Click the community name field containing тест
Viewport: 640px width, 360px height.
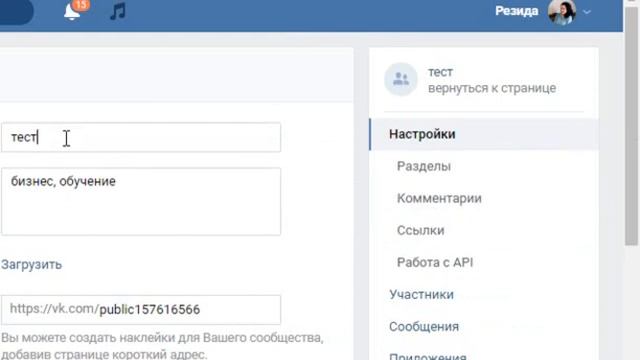140,137
